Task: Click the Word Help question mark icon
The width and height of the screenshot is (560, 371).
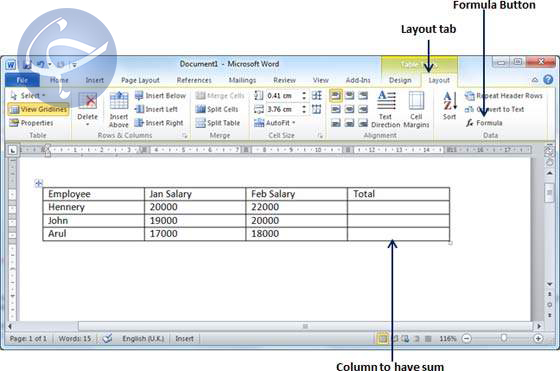Action: click(548, 80)
